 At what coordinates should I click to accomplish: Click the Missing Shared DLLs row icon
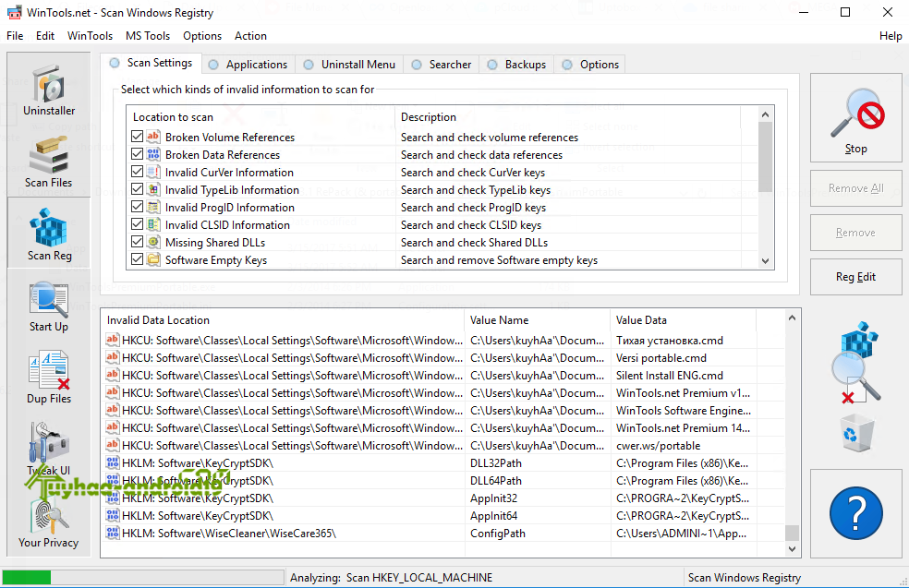(153, 242)
